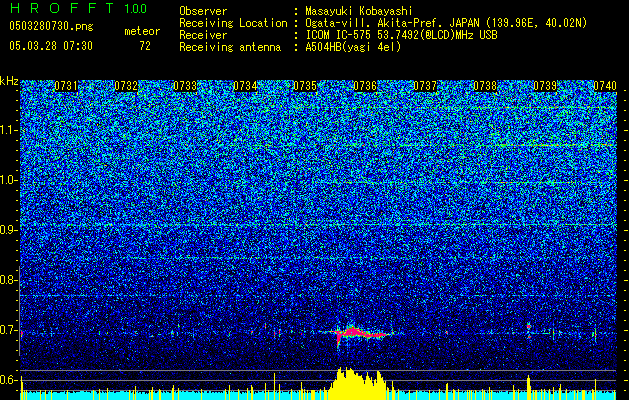Click the meteor label
629x400 pixels.
[142, 31]
